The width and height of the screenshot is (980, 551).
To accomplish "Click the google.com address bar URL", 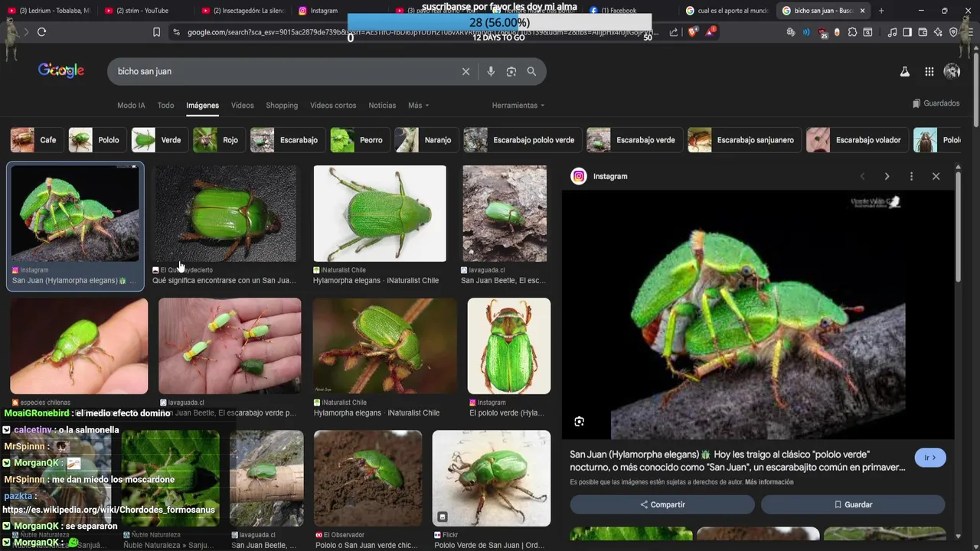I will click(421, 32).
